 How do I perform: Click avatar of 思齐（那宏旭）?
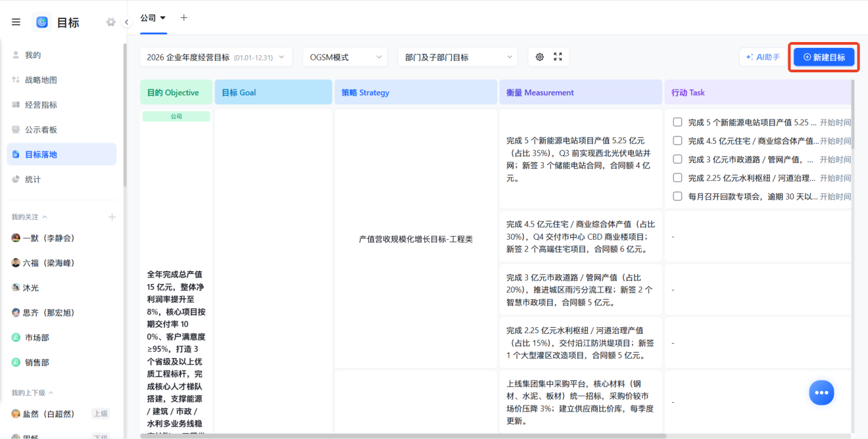point(16,313)
